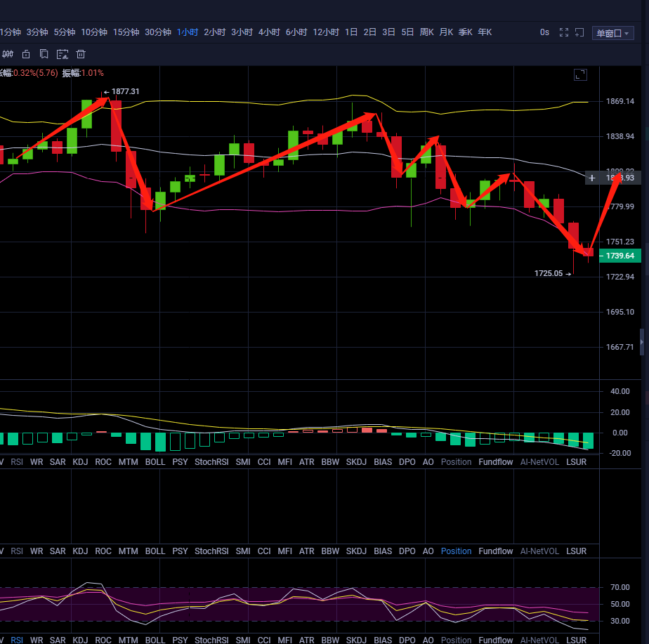
Task: Enter fullscreen with the four-arrow icon
Action: (x=563, y=32)
